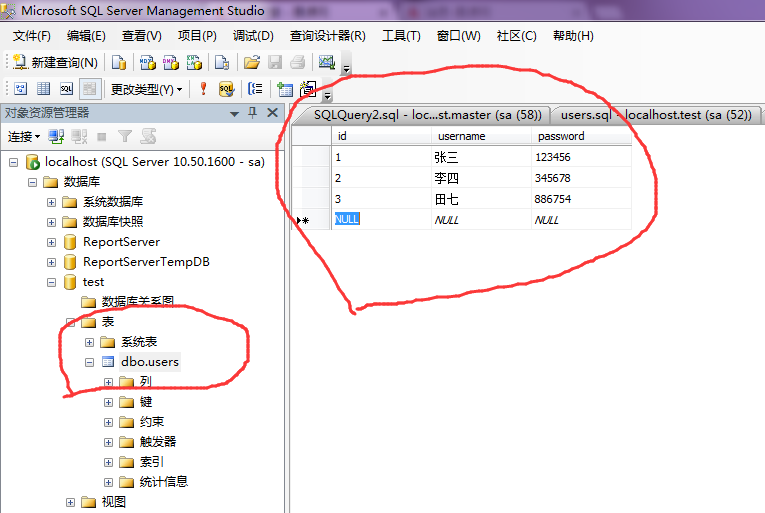Viewport: 765px width, 513px height.
Task: Click the Add Table icon
Action: (284, 89)
